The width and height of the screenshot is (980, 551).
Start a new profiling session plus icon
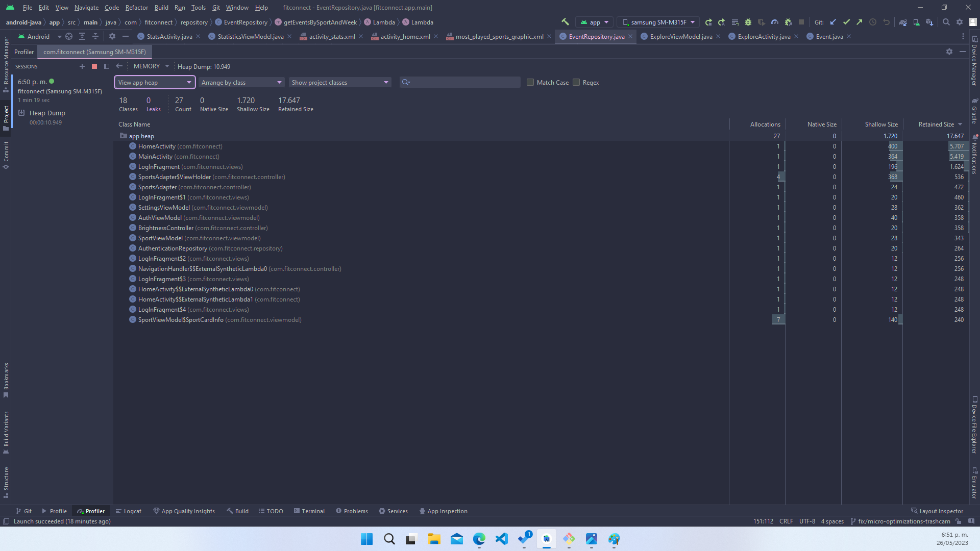82,66
